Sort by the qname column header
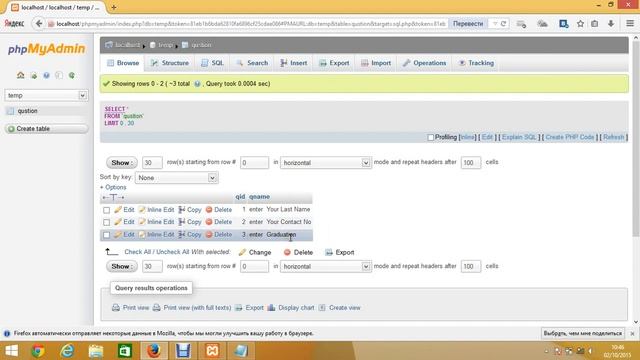640x360 pixels. (259, 197)
